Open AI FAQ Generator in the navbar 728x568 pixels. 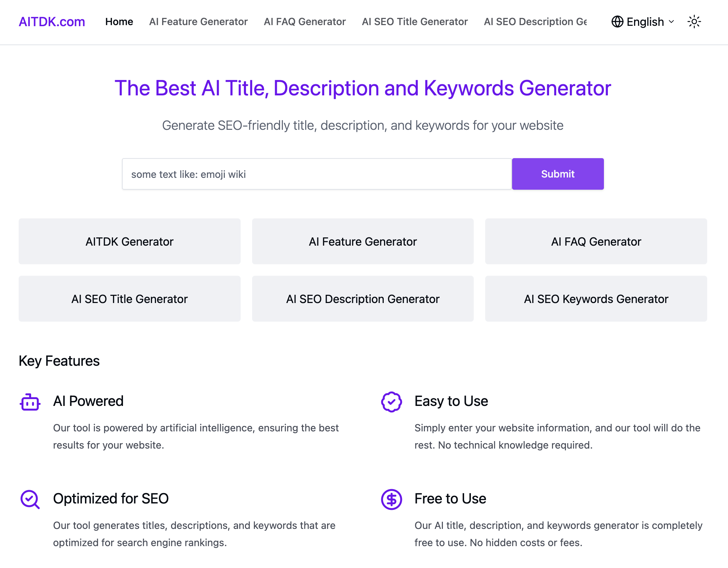[x=305, y=22]
